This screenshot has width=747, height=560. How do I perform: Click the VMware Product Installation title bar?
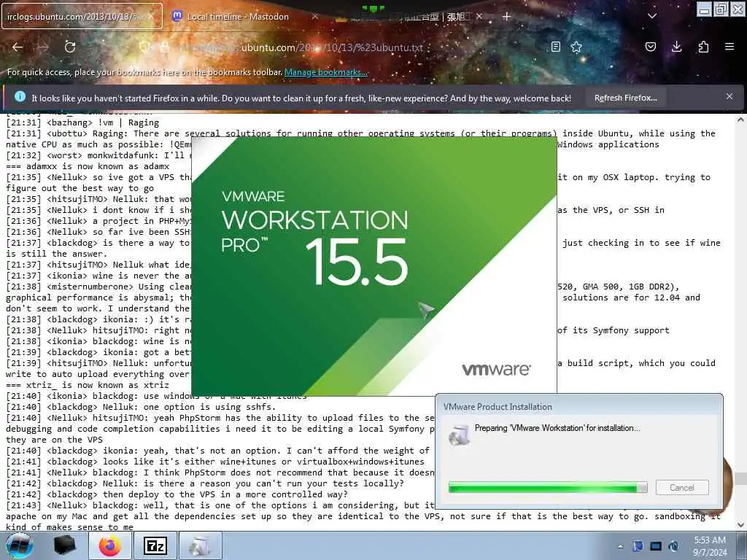coord(578,406)
